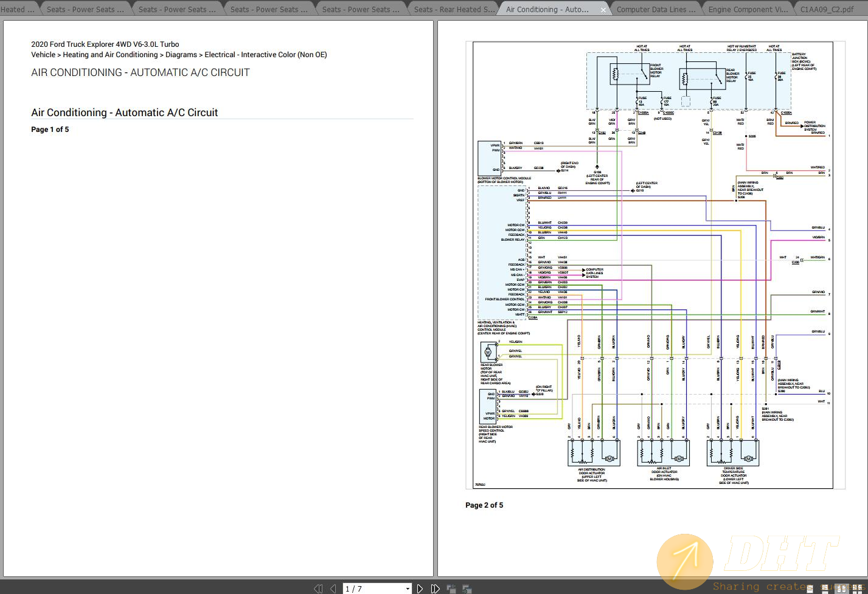
Task: Click the 2020 Ford Truck Explorer text
Action: coord(105,44)
